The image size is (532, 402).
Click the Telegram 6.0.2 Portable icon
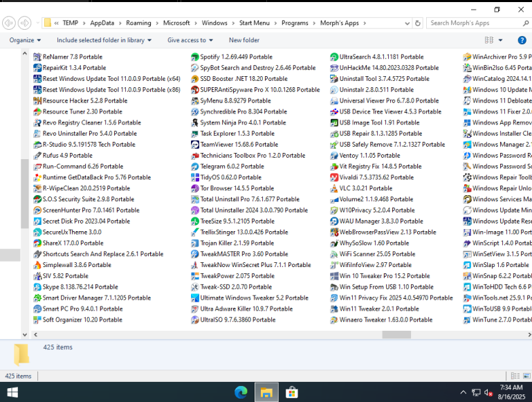coord(195,167)
